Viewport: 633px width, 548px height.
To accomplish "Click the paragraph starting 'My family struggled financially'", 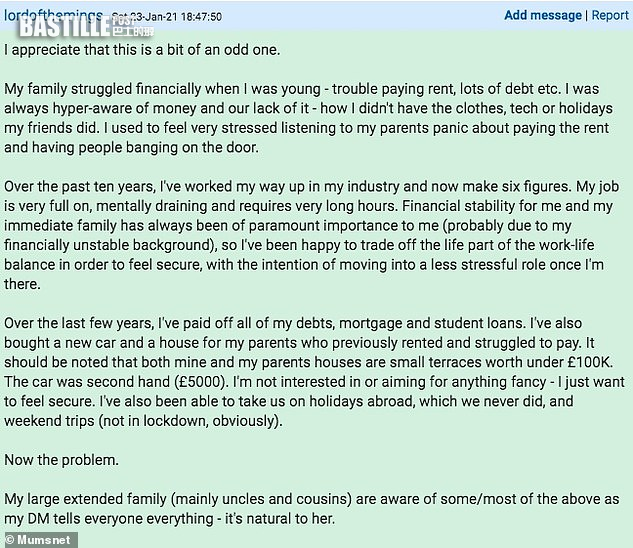I will (x=308, y=118).
